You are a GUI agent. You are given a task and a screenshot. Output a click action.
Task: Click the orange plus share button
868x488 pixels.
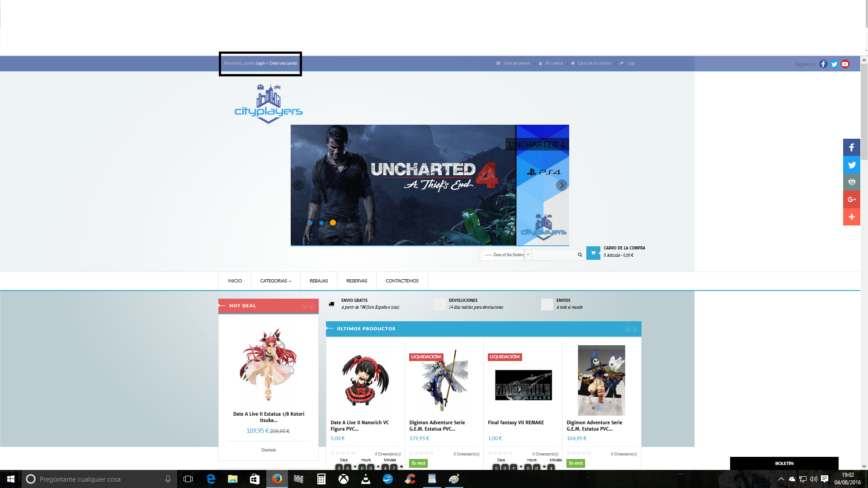pos(851,217)
